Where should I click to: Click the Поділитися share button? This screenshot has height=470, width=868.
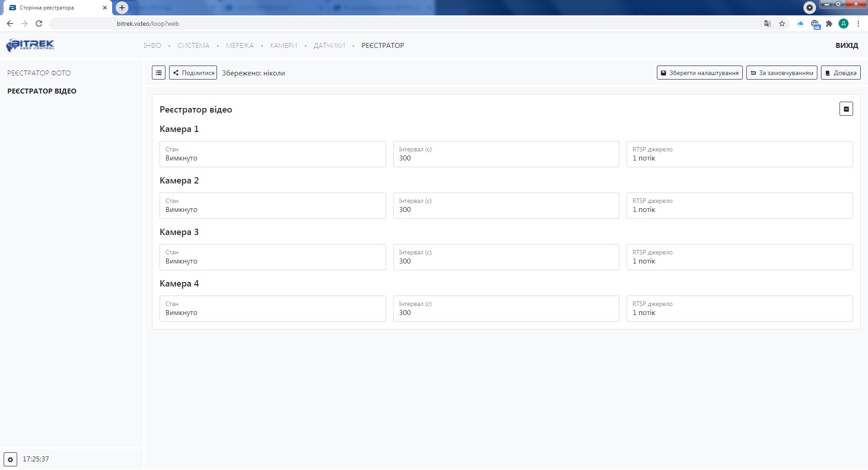[x=193, y=73]
